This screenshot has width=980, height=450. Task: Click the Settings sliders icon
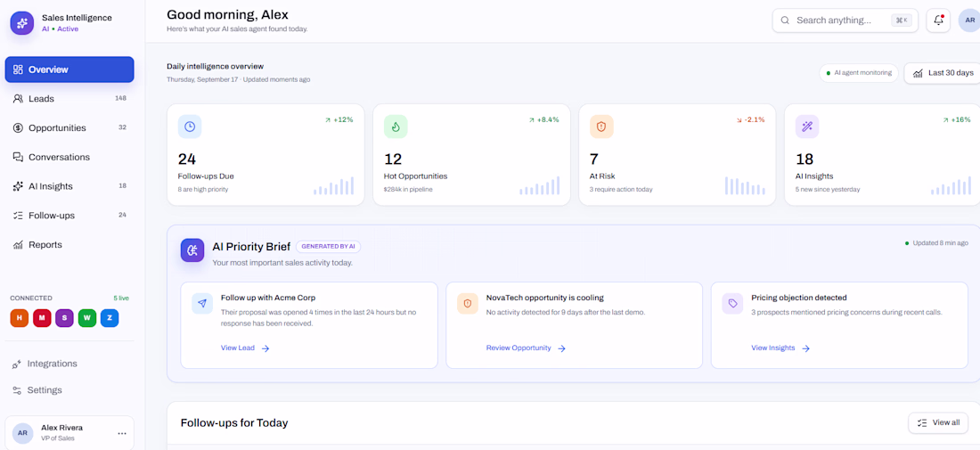[18, 390]
